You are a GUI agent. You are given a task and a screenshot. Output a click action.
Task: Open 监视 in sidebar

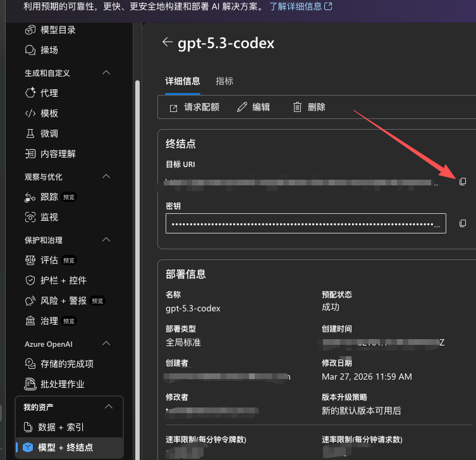click(x=49, y=217)
